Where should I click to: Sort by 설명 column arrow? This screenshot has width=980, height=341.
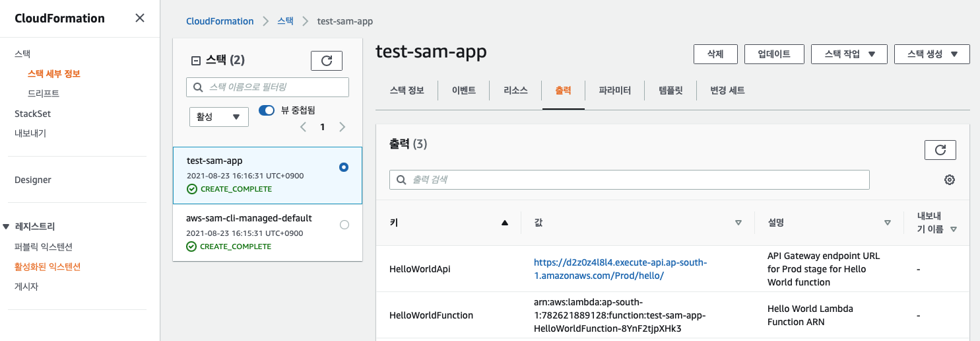pos(888,223)
